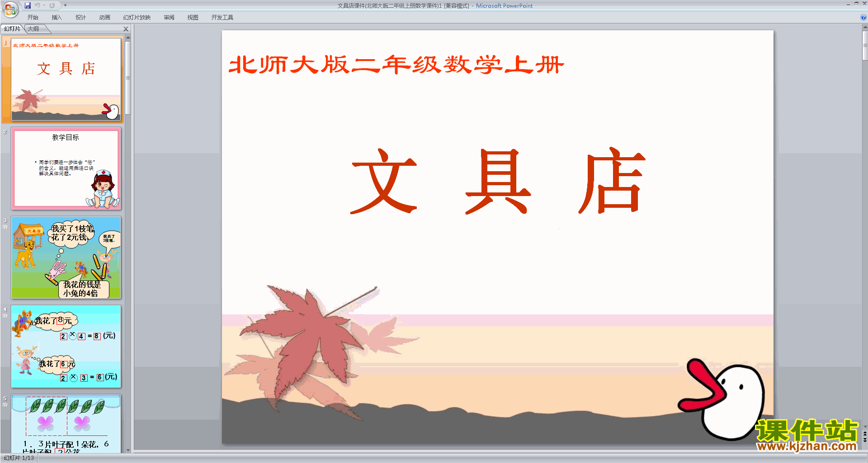The width and height of the screenshot is (868, 463).
Task: Select slide 2 thumbnail titled 教学目标
Action: point(66,168)
